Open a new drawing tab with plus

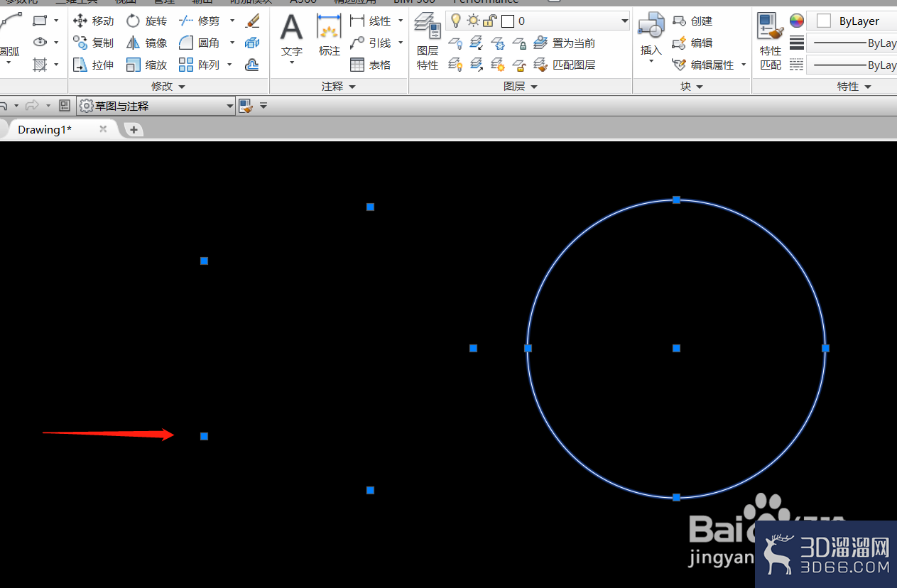pyautogui.click(x=133, y=129)
